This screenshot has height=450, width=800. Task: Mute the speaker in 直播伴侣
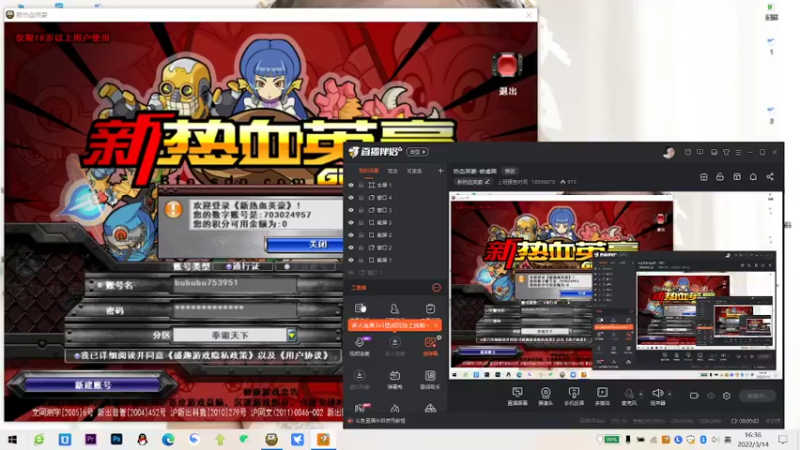[657, 394]
